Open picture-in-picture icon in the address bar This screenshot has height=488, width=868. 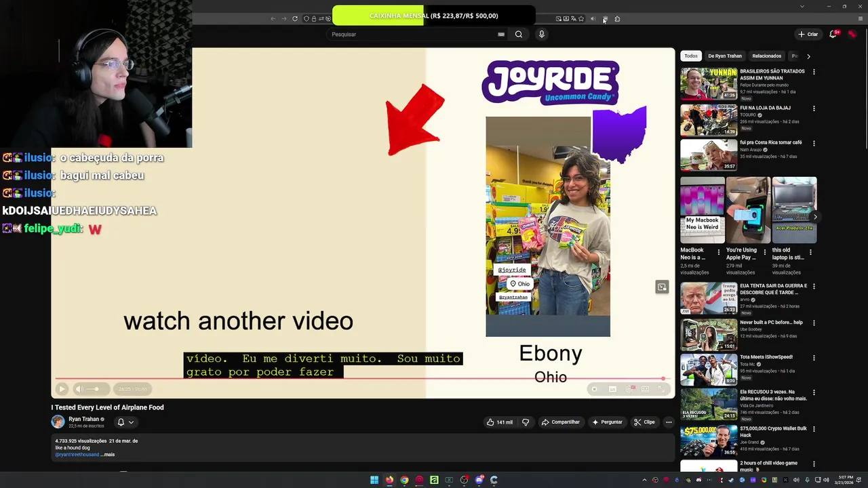click(x=559, y=19)
